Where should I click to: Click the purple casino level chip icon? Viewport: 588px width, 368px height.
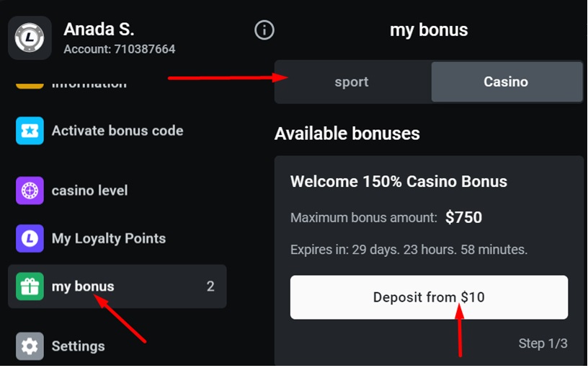tap(30, 191)
